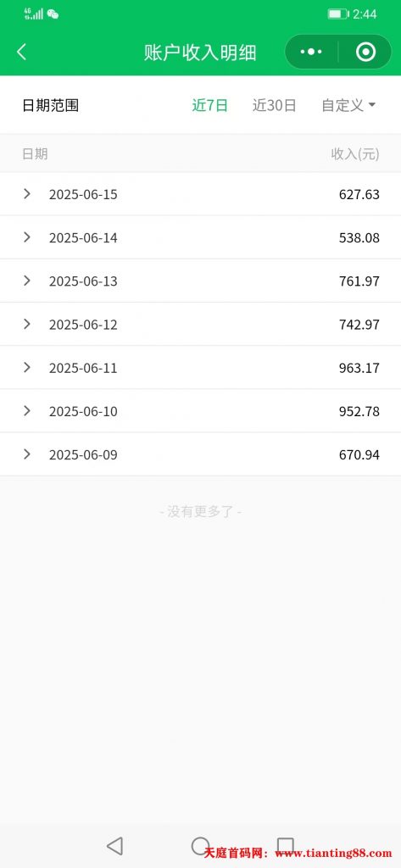
Task: Tap the back arrow in header
Action: tap(21, 52)
